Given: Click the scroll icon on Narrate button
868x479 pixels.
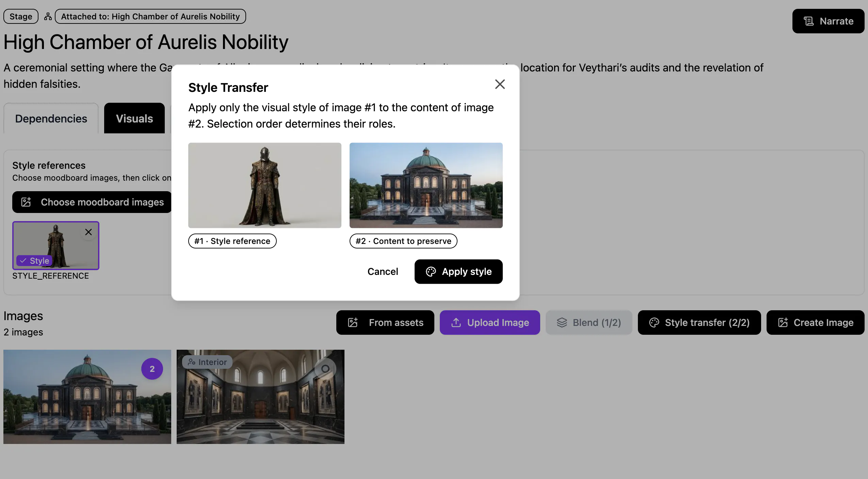Looking at the screenshot, I should (x=809, y=21).
